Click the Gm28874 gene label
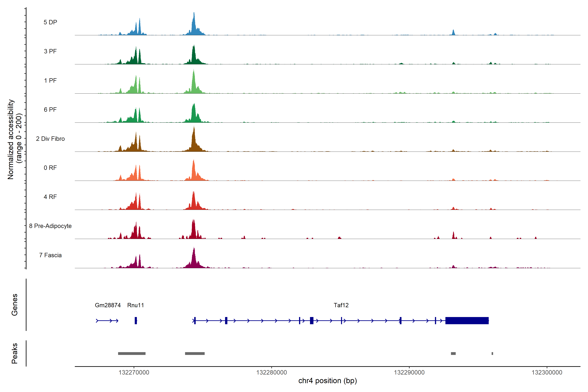This screenshot has height=392, width=588. point(108,305)
